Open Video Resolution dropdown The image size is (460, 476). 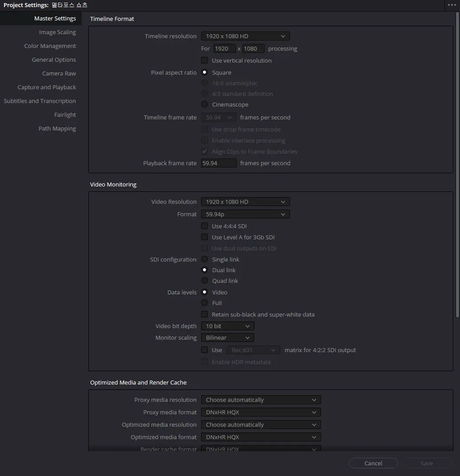coord(246,202)
